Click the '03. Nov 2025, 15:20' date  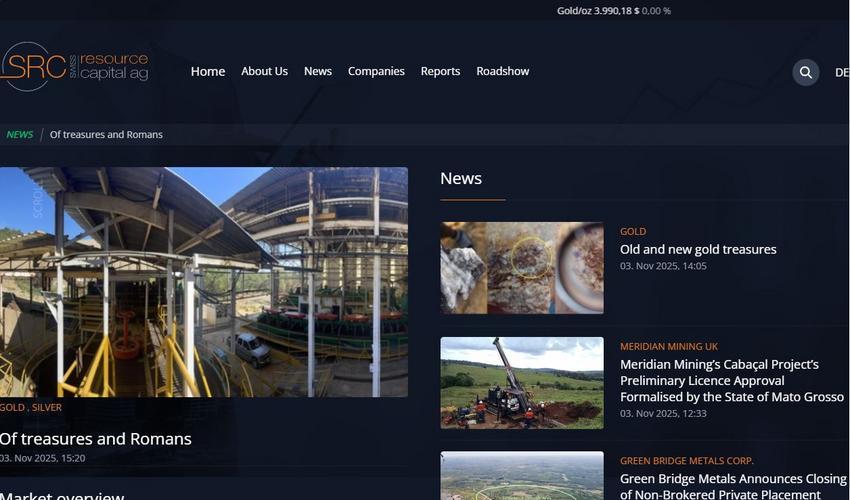click(x=43, y=458)
